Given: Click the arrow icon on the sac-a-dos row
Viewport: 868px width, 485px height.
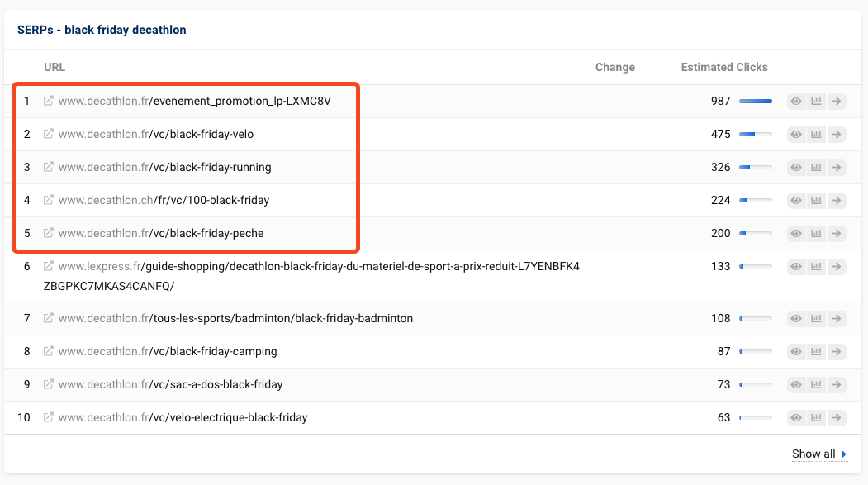Looking at the screenshot, I should tap(837, 385).
